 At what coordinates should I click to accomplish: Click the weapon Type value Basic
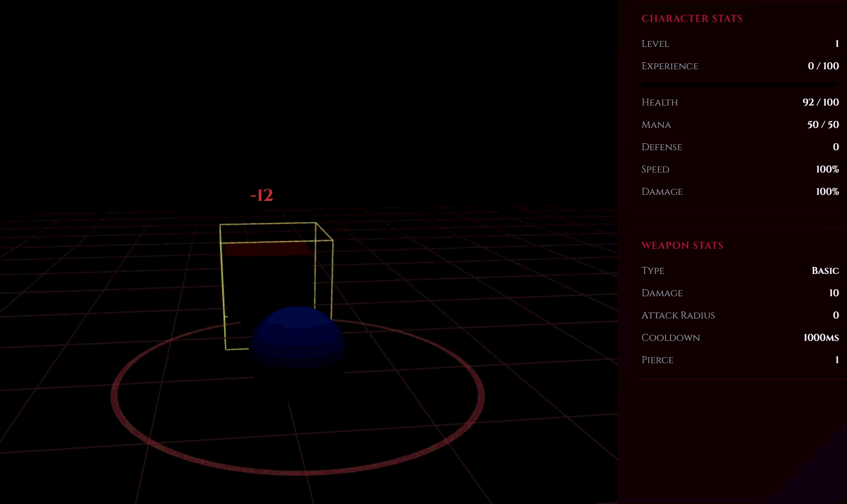click(825, 271)
